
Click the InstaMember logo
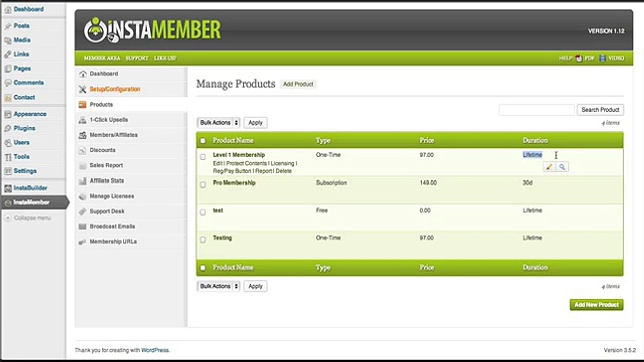tap(152, 30)
